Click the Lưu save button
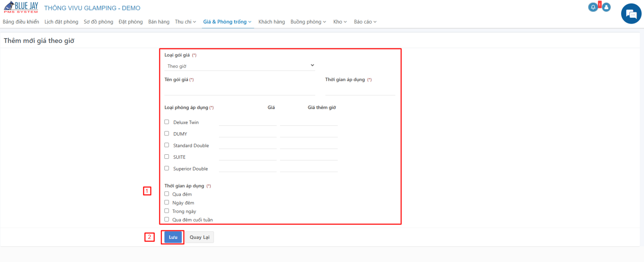The image size is (644, 262). click(x=173, y=237)
